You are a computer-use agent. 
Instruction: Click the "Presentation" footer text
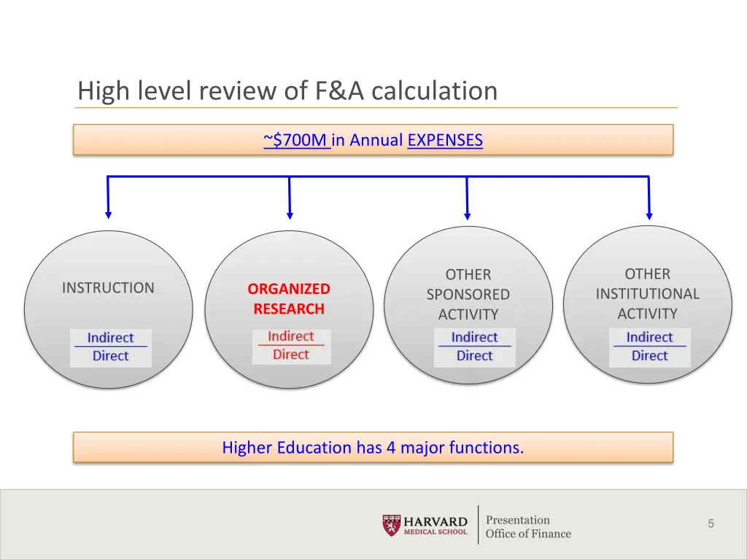(518, 520)
